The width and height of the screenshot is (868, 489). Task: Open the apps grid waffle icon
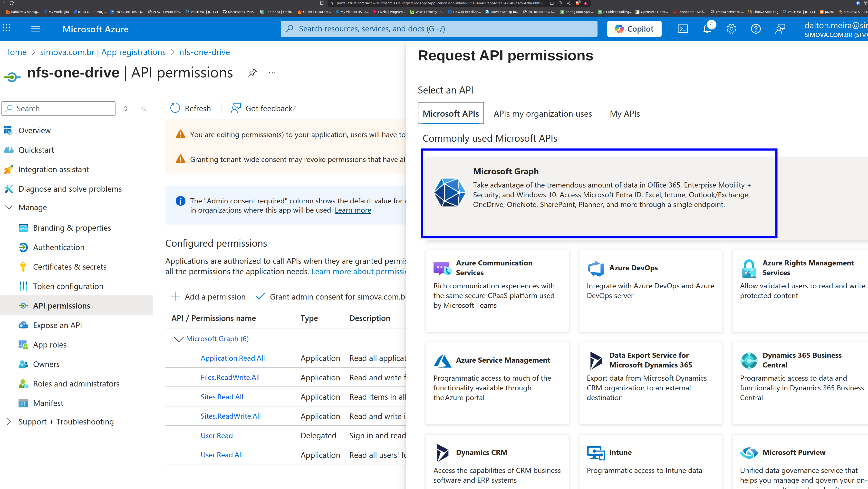(x=6, y=28)
